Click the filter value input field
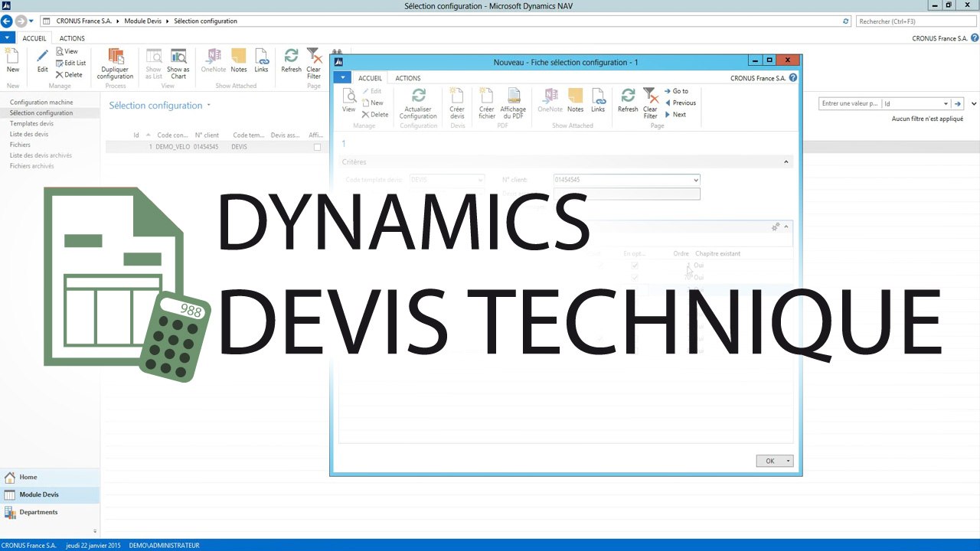980x551 pixels. click(x=849, y=103)
